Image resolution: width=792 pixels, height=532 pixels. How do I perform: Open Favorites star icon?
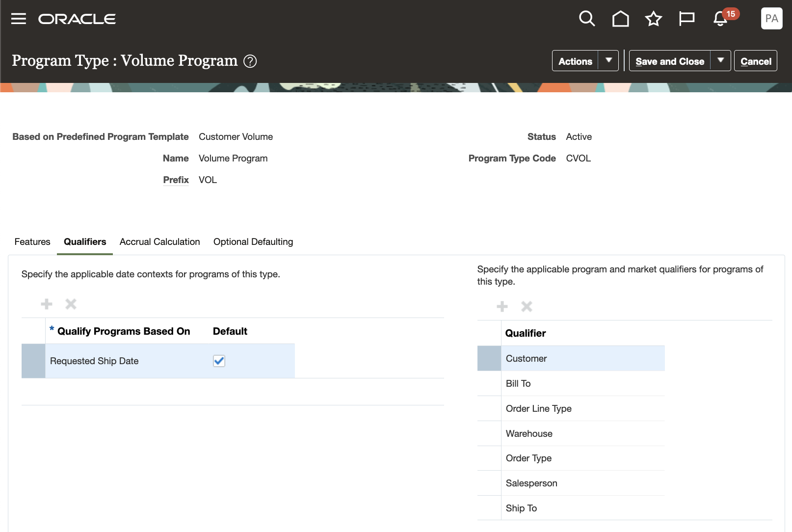[654, 19]
